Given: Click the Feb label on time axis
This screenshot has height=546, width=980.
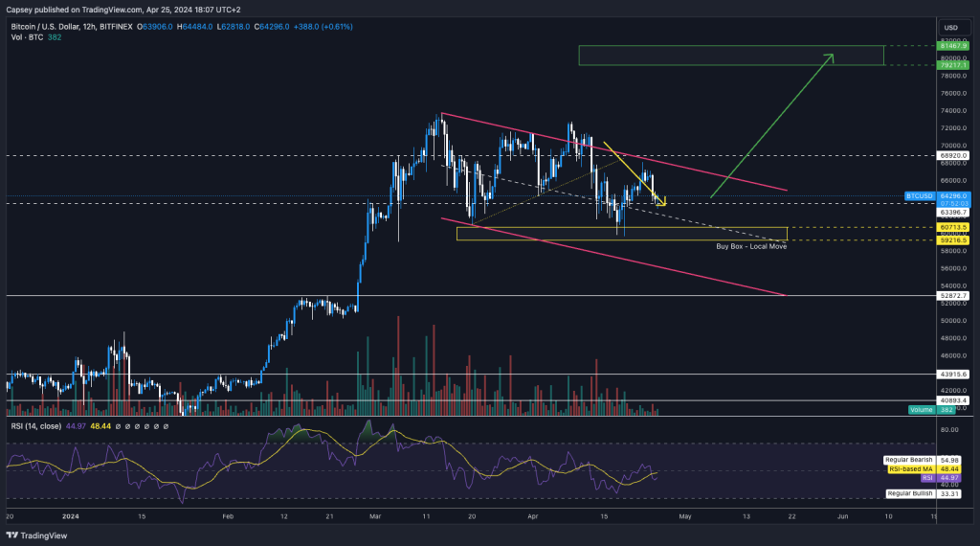Looking at the screenshot, I should (228, 516).
